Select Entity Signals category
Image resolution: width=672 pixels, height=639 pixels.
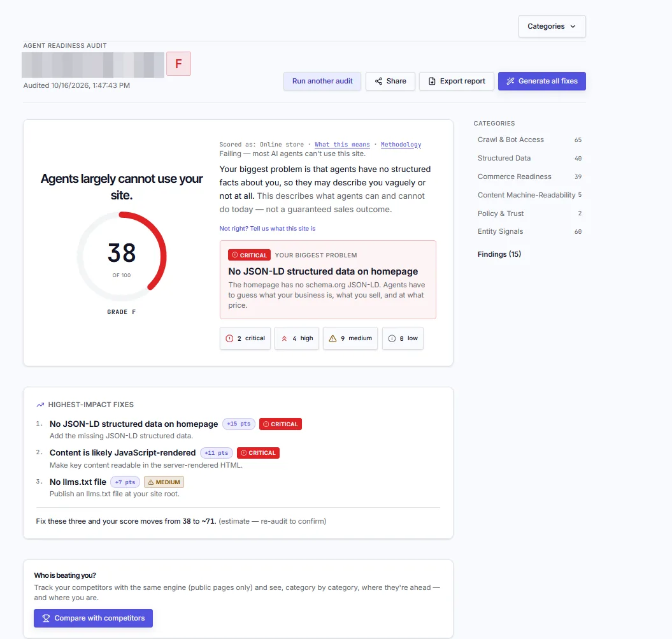[x=529, y=231]
